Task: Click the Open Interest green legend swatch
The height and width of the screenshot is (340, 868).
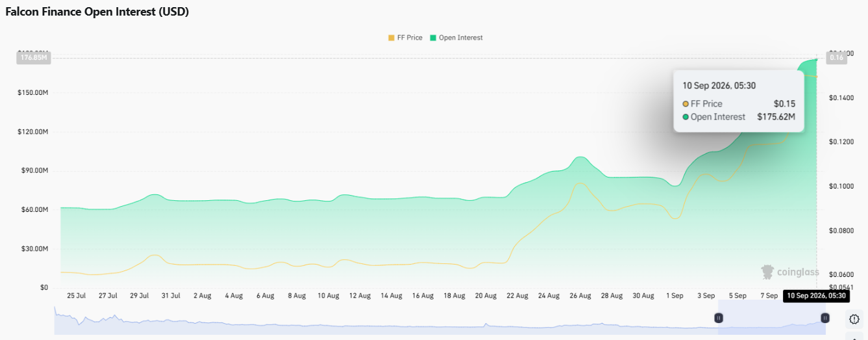Action: (x=432, y=38)
